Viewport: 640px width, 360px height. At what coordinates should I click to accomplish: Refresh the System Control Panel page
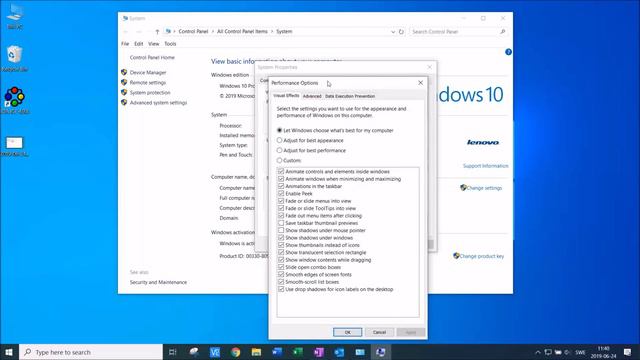click(401, 31)
